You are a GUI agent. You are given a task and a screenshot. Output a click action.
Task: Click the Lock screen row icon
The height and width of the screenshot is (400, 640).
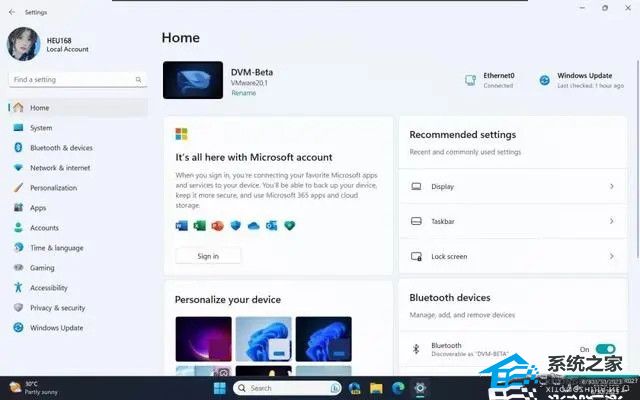click(416, 256)
